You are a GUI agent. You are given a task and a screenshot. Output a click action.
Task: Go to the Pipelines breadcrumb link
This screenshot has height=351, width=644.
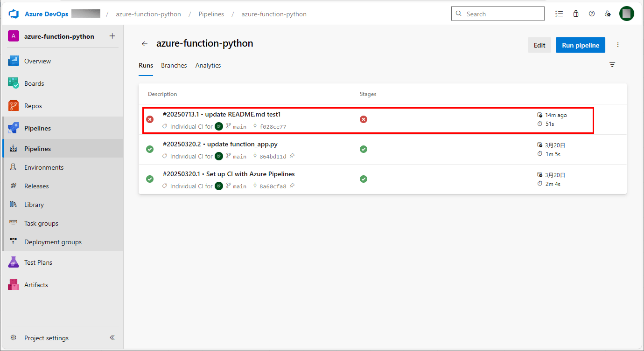(211, 14)
